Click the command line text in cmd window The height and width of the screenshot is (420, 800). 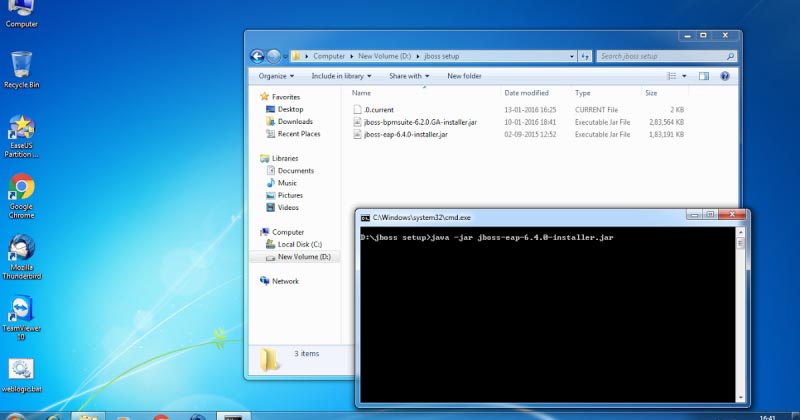(x=487, y=237)
